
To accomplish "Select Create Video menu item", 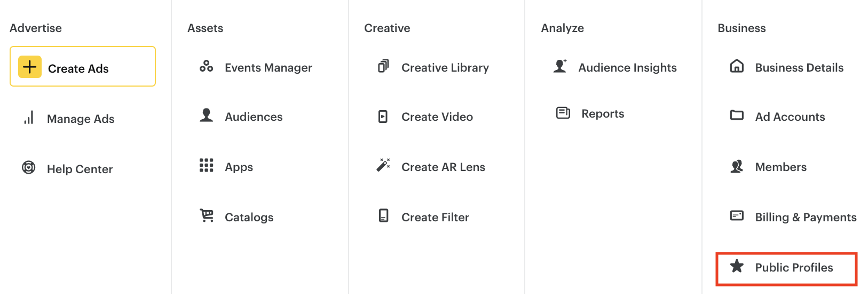I will (437, 117).
